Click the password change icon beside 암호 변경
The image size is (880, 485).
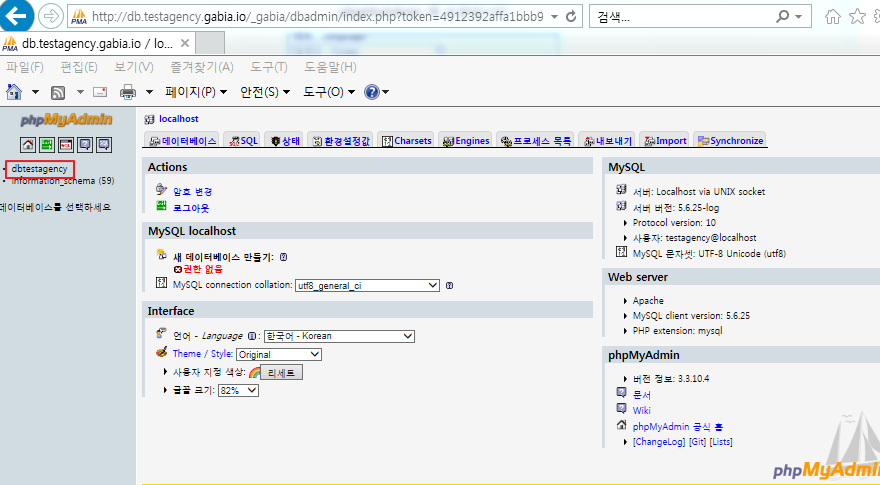coord(162,189)
